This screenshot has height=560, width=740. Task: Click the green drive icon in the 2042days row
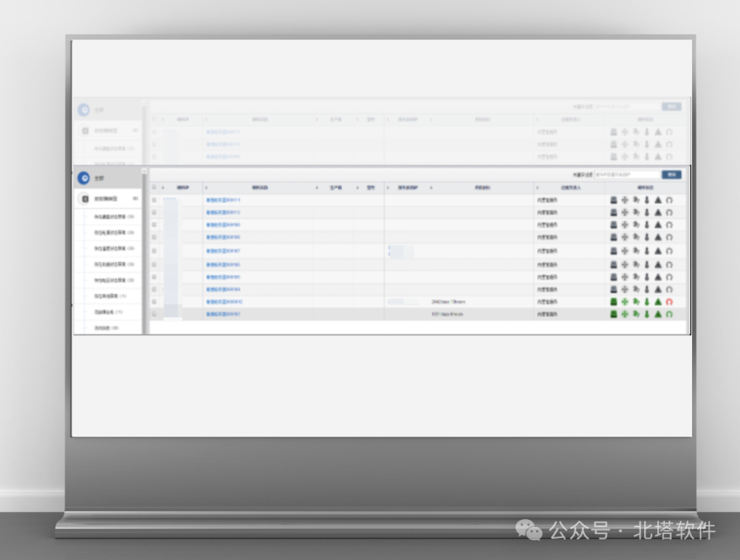click(613, 302)
